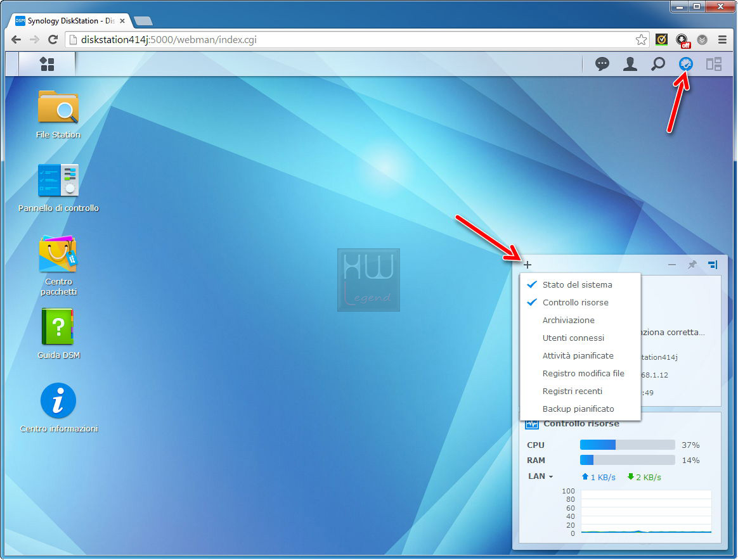Pin the widget panel
The image size is (738, 560).
[x=692, y=265]
